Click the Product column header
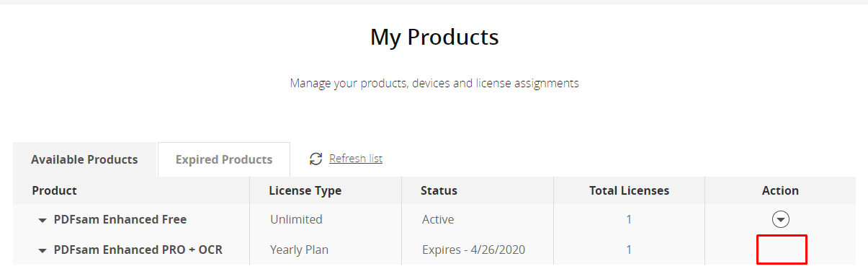 click(55, 190)
